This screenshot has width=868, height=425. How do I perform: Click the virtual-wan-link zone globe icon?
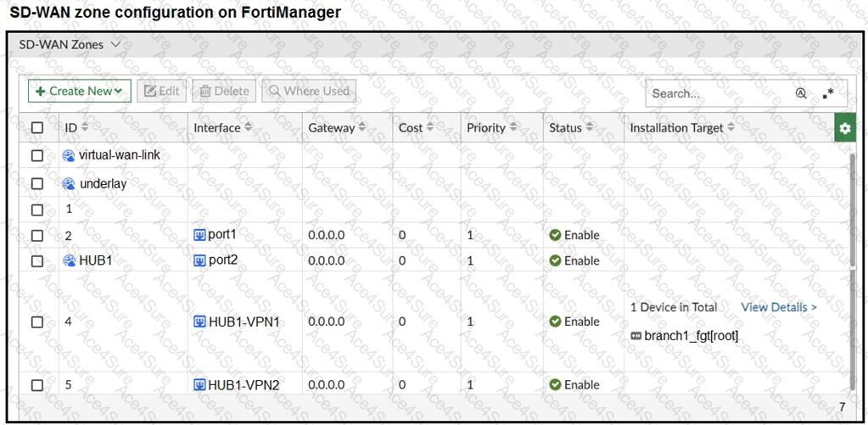[69, 156]
